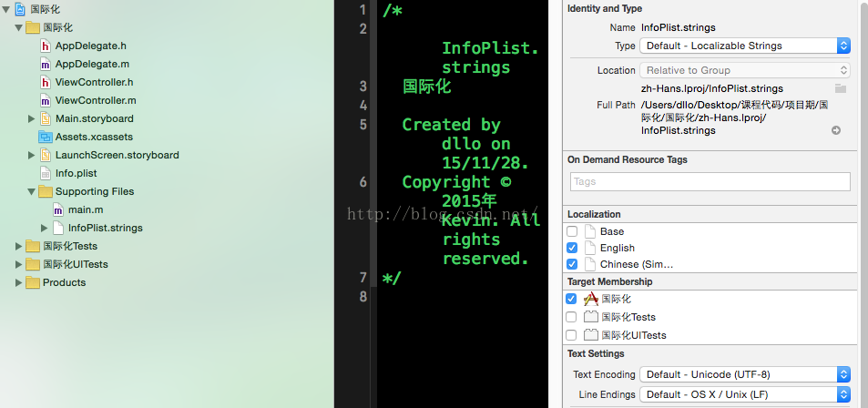The height and width of the screenshot is (408, 868).
Task: Click the 'Created by' line in editor
Action: pyautogui.click(x=451, y=125)
